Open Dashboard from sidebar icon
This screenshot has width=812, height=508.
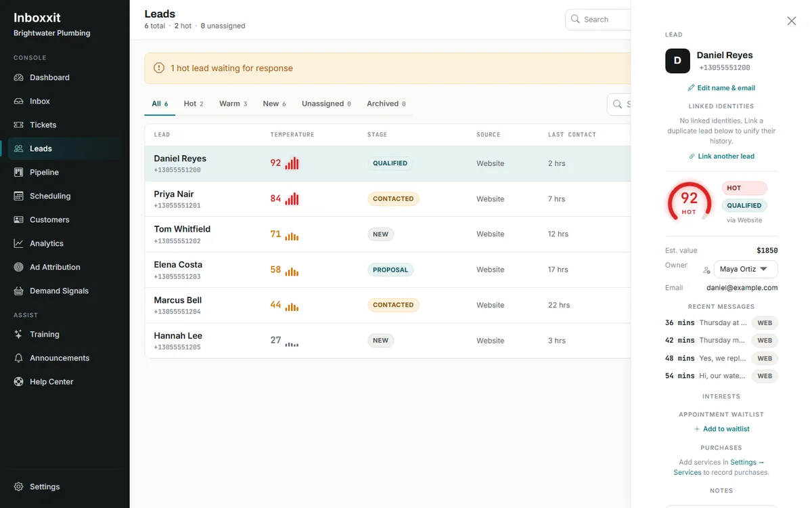[x=19, y=77]
